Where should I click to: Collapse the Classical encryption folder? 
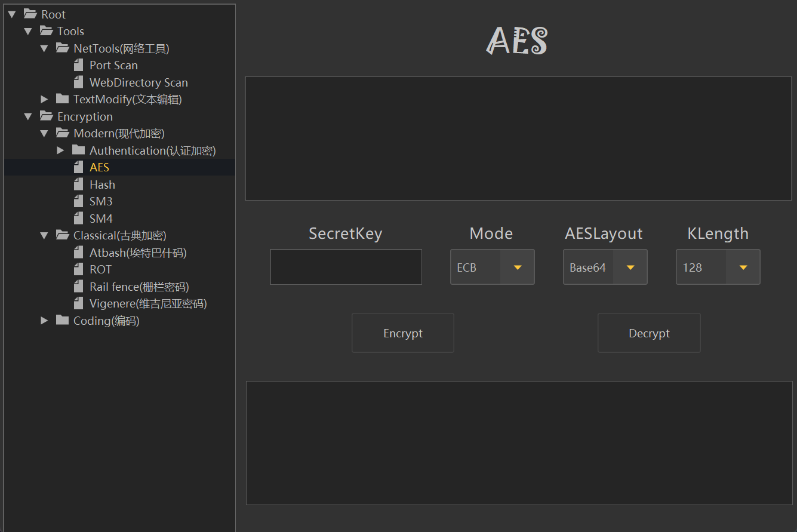coord(44,235)
